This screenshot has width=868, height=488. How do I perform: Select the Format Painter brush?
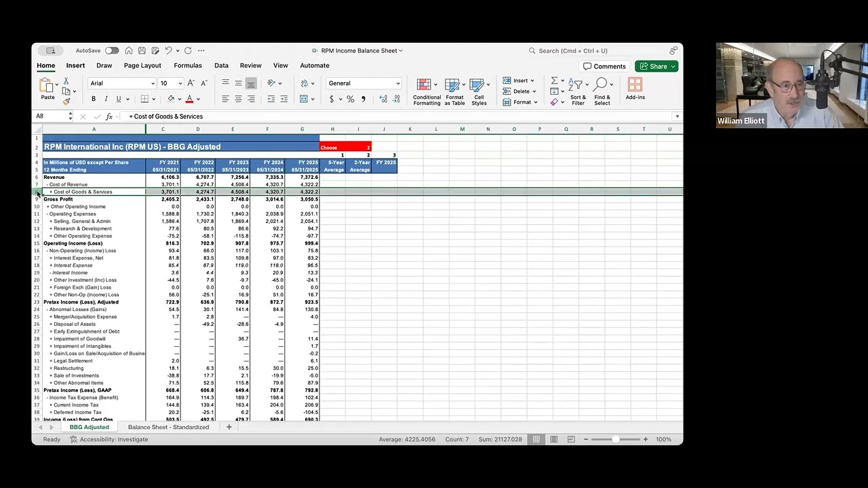(x=66, y=102)
